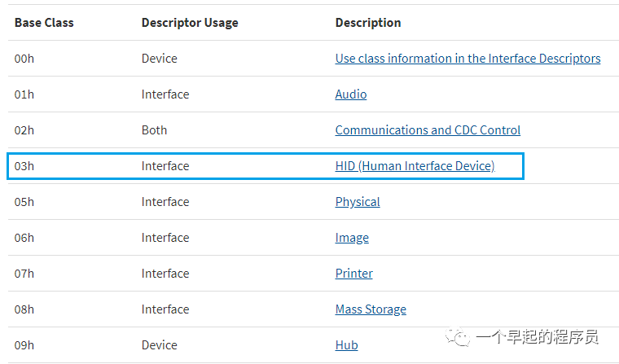
Task: Follow the Physical class link
Action: (x=358, y=202)
